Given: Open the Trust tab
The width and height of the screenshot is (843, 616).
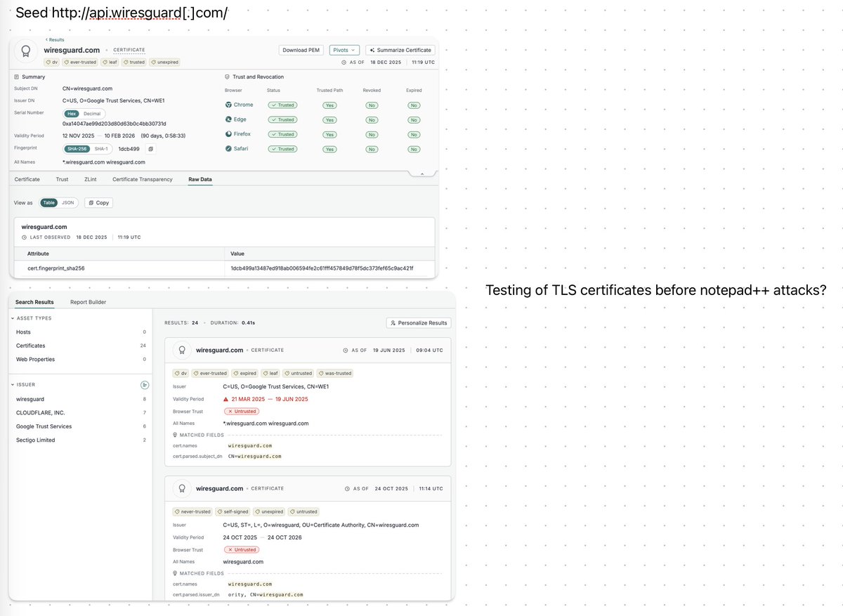Looking at the screenshot, I should (x=63, y=179).
